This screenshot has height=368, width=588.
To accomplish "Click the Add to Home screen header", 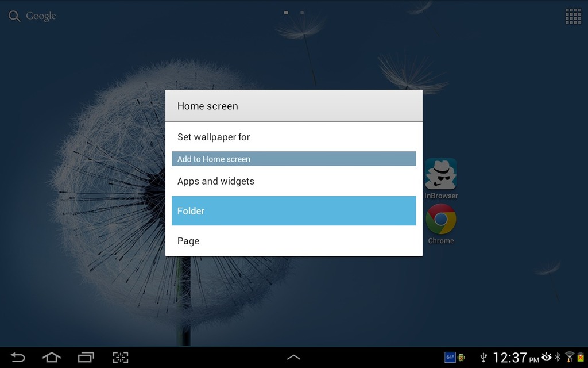I will point(293,159).
